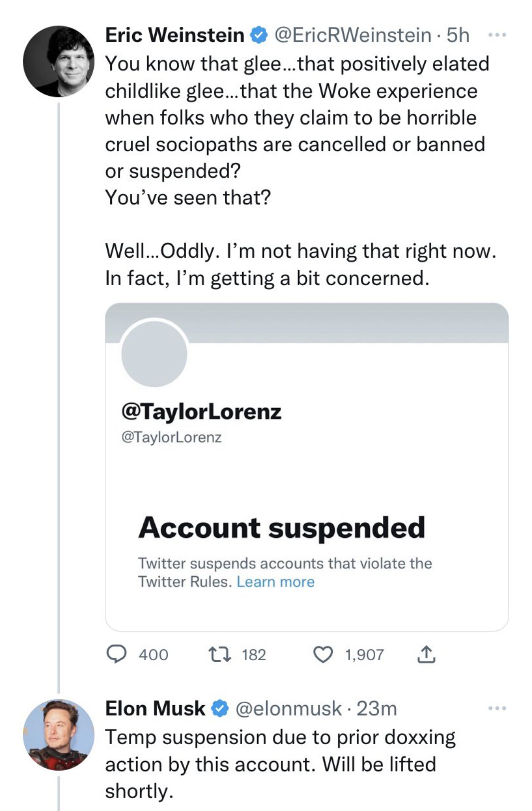The width and height of the screenshot is (532, 811).
Task: Click verified badge next to Eric Weinstein
Action: [259, 35]
